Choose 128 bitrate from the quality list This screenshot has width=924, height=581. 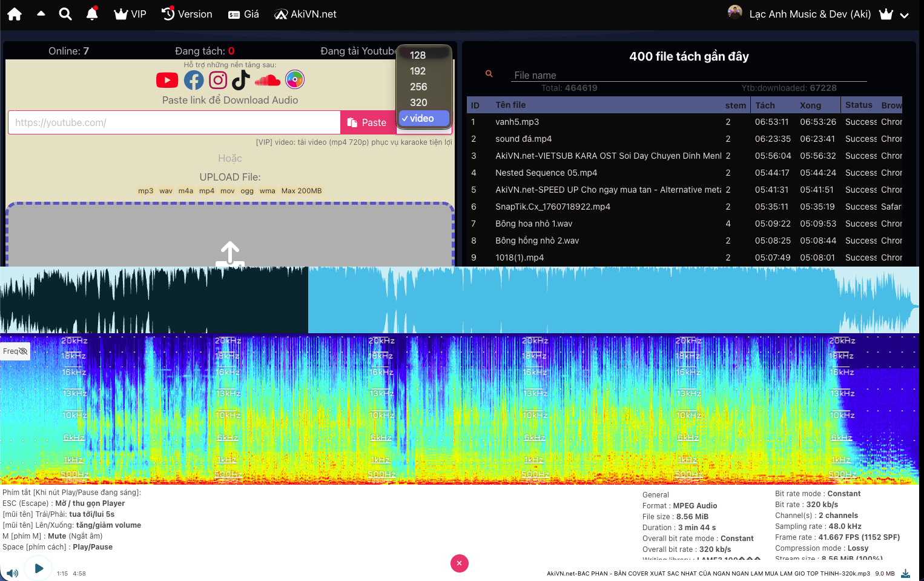pos(418,55)
